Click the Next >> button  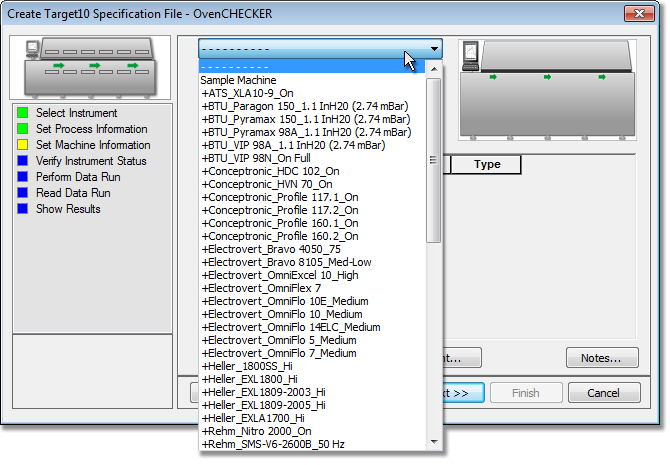coord(463,393)
